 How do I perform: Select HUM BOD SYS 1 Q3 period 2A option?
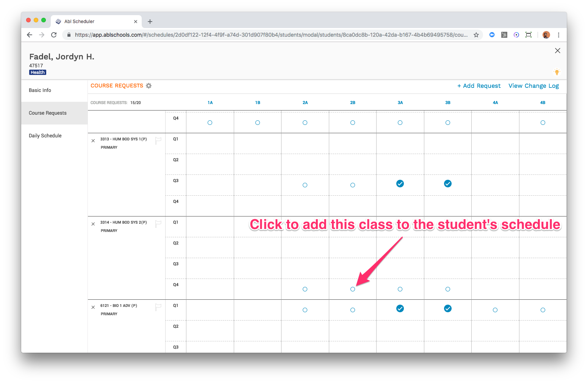tap(305, 185)
